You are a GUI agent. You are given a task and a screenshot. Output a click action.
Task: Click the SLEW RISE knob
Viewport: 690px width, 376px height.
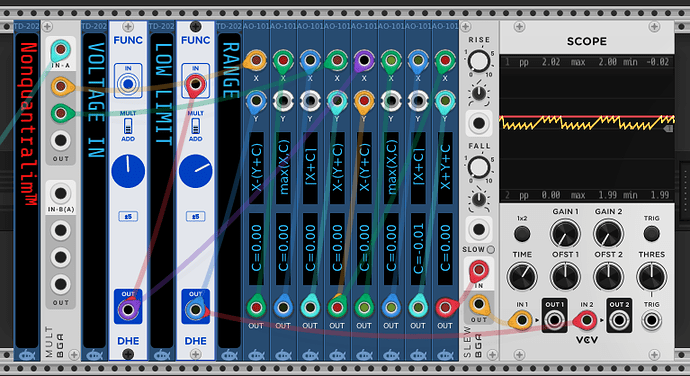coord(479,61)
